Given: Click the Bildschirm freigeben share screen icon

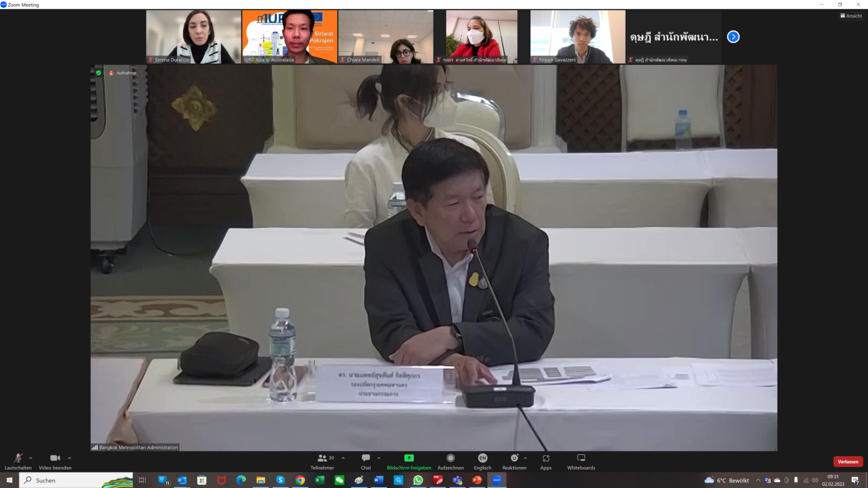Looking at the screenshot, I should (409, 458).
